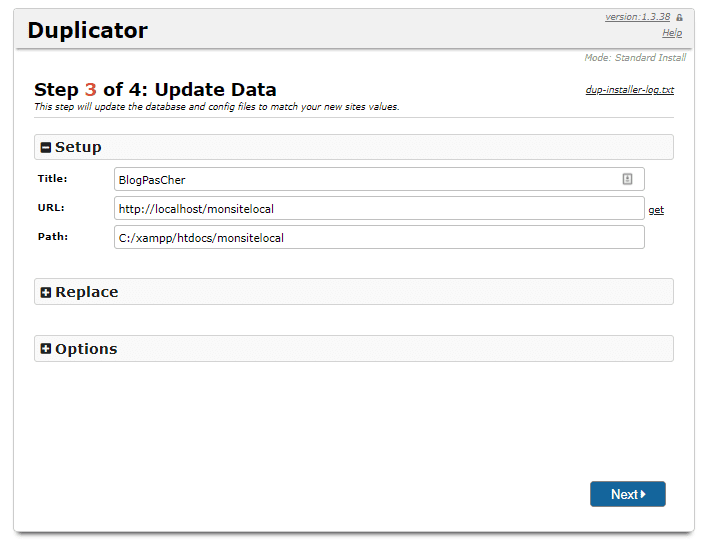Open the Help link

click(672, 33)
